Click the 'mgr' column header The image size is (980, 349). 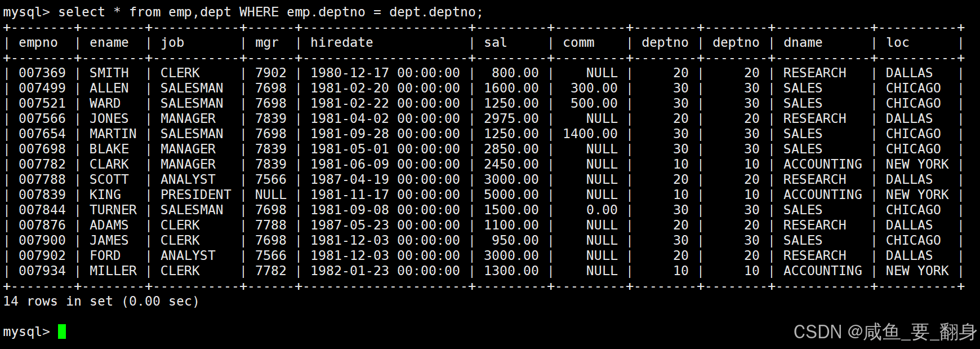pyautogui.click(x=267, y=43)
